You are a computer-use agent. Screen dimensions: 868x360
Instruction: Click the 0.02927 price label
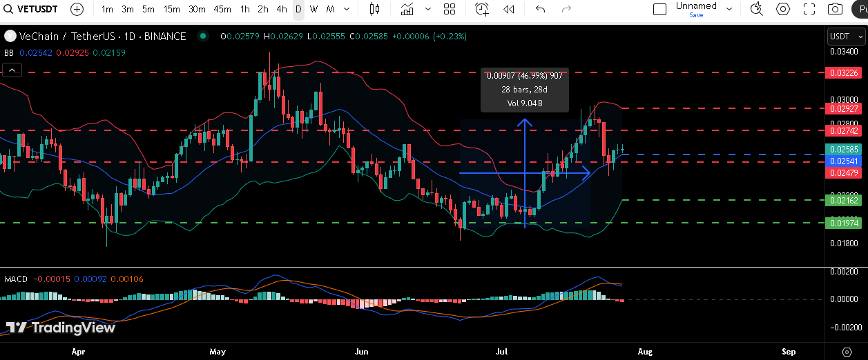843,108
